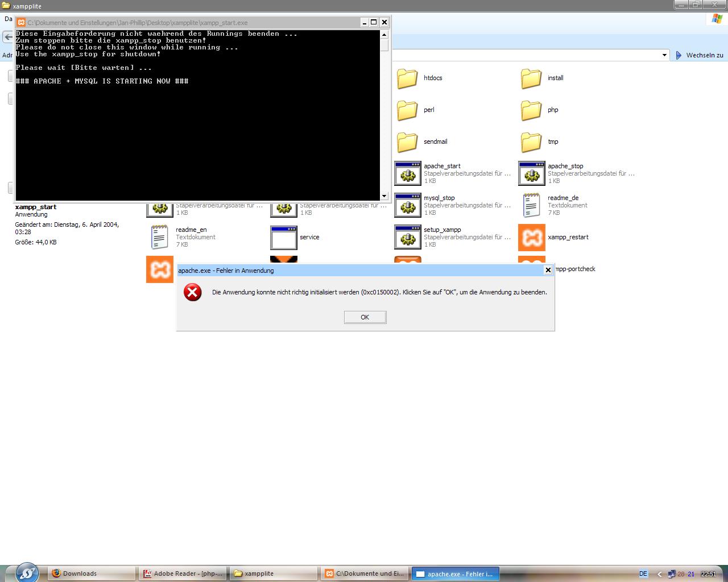Minimize the xampp_start console window
Image resolution: width=728 pixels, height=582 pixels.
tap(364, 22)
